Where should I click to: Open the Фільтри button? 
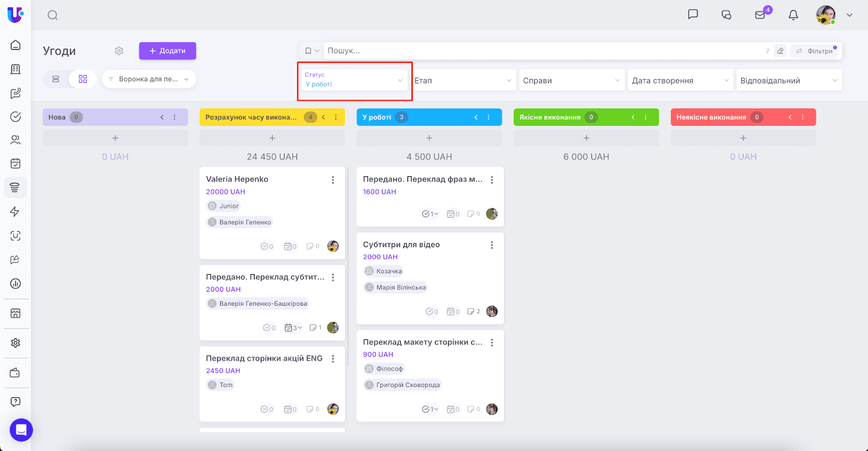(x=815, y=51)
